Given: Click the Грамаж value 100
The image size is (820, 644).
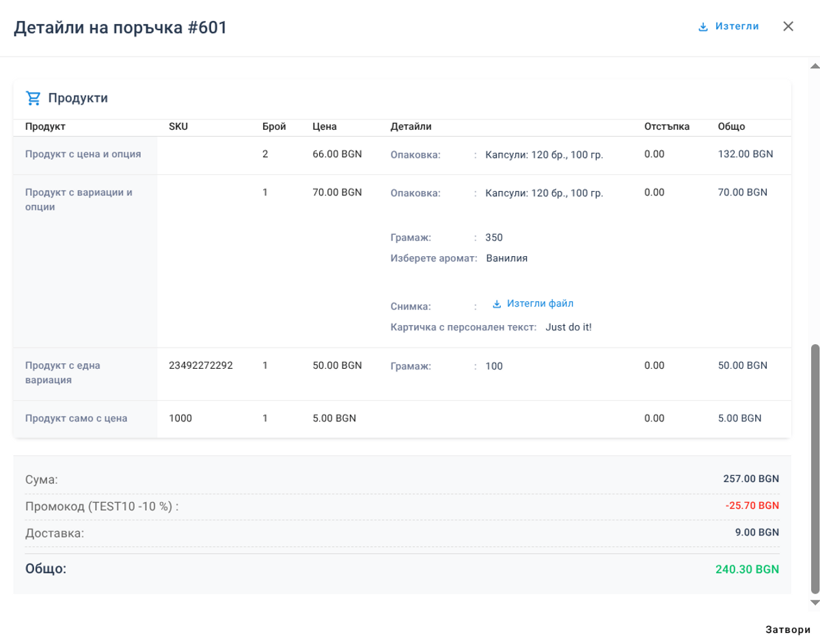Looking at the screenshot, I should [x=494, y=366].
